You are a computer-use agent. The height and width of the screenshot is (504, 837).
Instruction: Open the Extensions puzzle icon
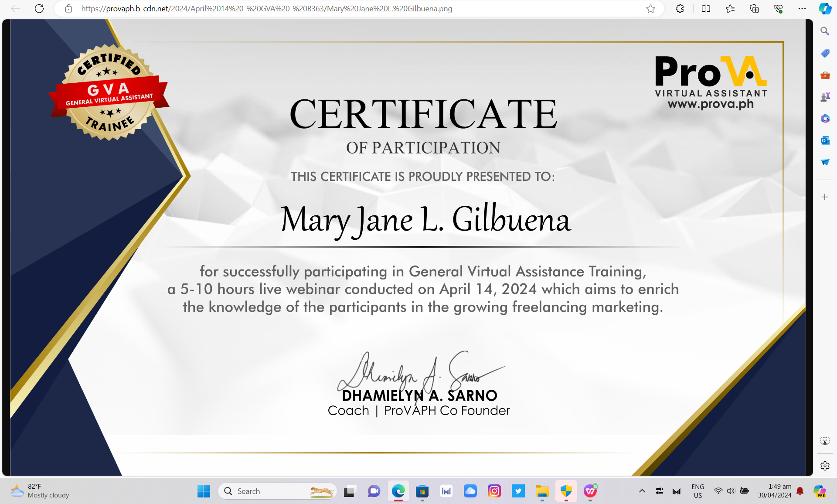pyautogui.click(x=680, y=8)
